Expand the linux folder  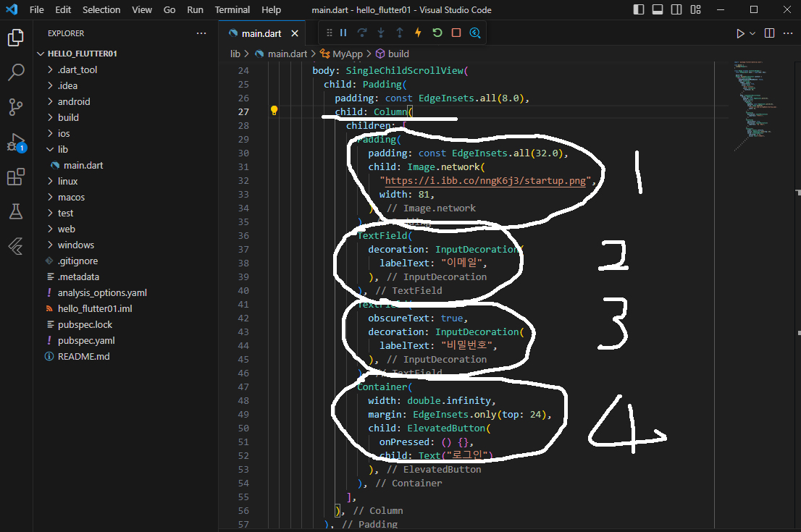(x=126, y=181)
